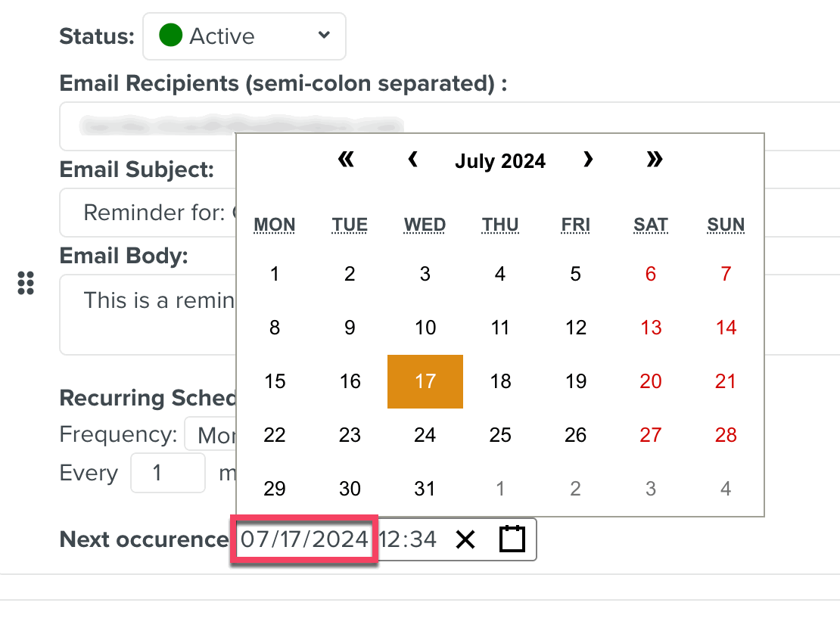Open the calendar picker icon
Viewport: 840px width, 637px height.
pos(512,539)
